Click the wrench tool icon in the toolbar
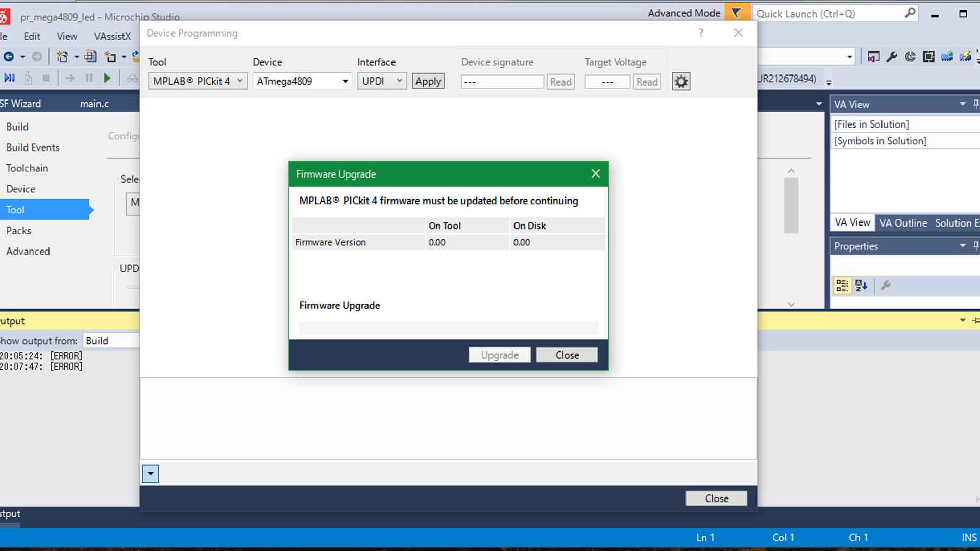 click(x=892, y=57)
